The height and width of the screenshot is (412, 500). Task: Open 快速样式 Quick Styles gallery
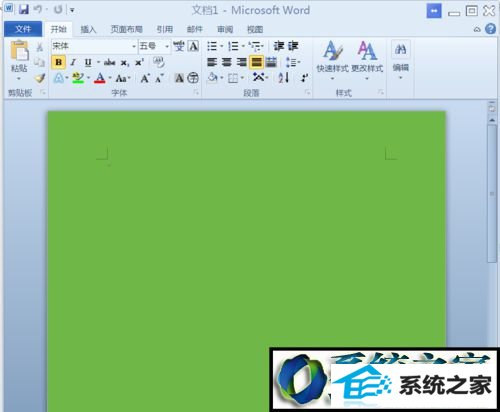(332, 61)
